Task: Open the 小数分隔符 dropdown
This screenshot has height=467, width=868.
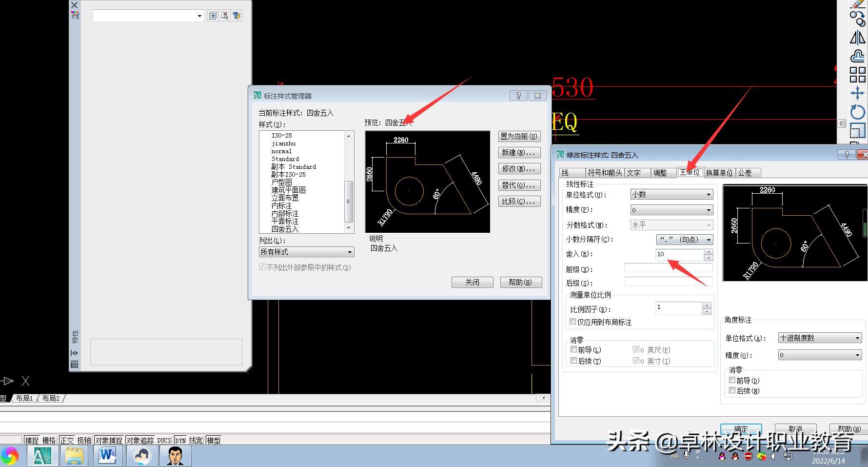Action: pyautogui.click(x=709, y=239)
